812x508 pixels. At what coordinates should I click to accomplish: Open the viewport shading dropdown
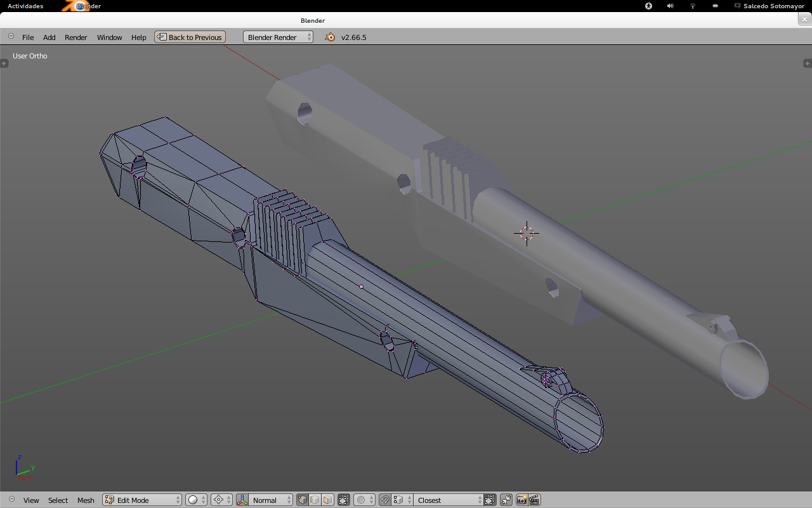[196, 500]
